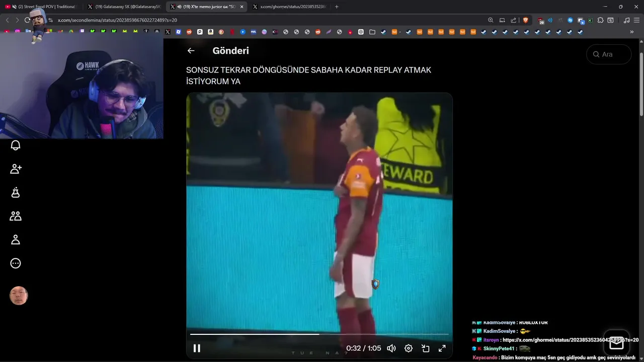Toggle picture-in-picture for the video

coord(425,348)
